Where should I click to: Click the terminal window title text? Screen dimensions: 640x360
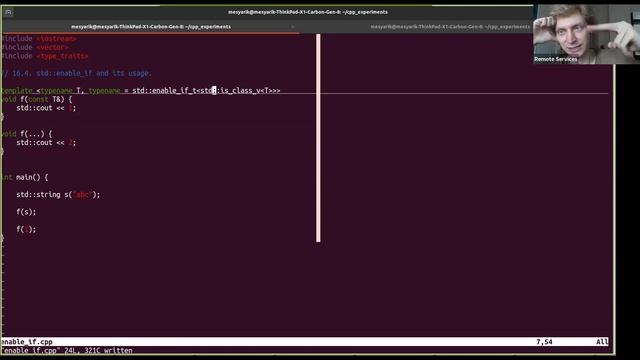coord(308,12)
